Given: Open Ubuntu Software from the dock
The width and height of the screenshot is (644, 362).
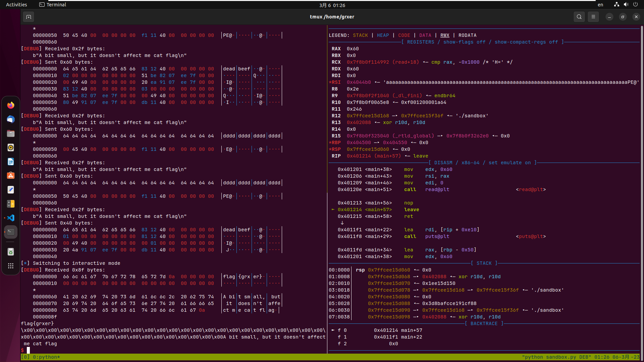Looking at the screenshot, I should coord(11,176).
